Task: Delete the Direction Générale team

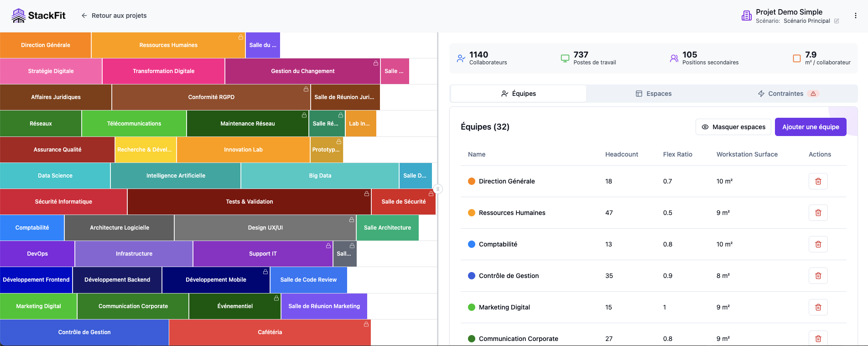Action: pyautogui.click(x=818, y=181)
